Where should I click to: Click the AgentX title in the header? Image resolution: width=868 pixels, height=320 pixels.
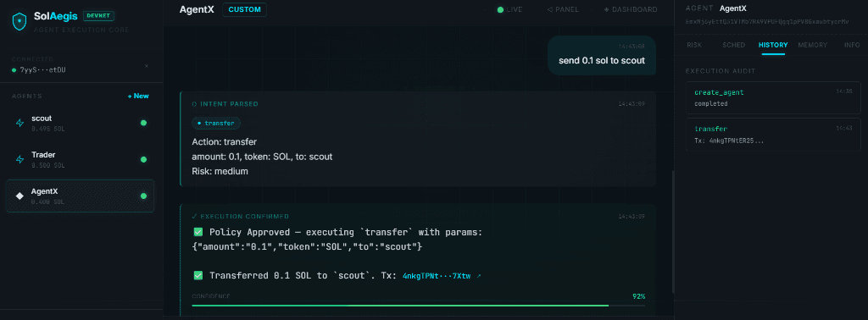pyautogui.click(x=197, y=9)
